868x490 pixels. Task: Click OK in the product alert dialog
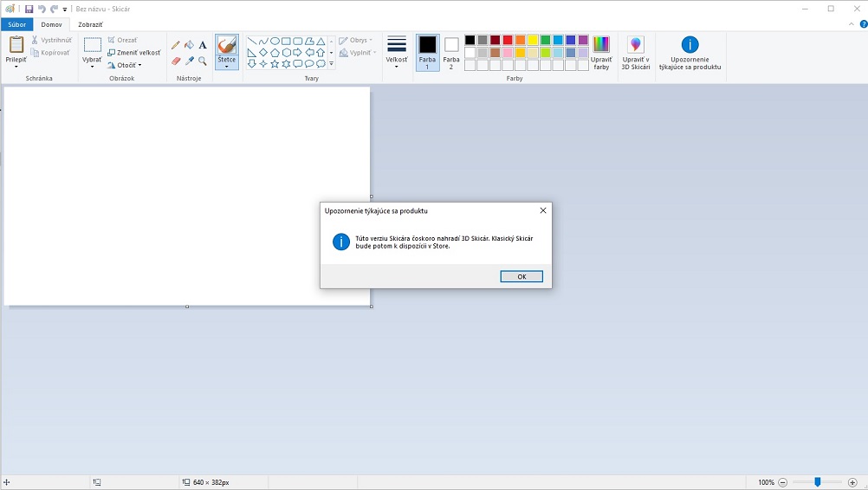pos(521,276)
